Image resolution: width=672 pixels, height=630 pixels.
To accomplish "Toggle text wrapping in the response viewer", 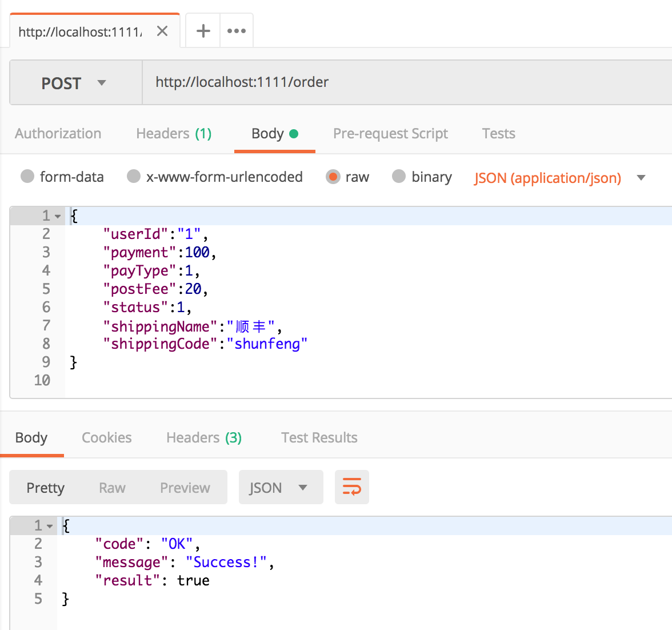I will pos(351,487).
